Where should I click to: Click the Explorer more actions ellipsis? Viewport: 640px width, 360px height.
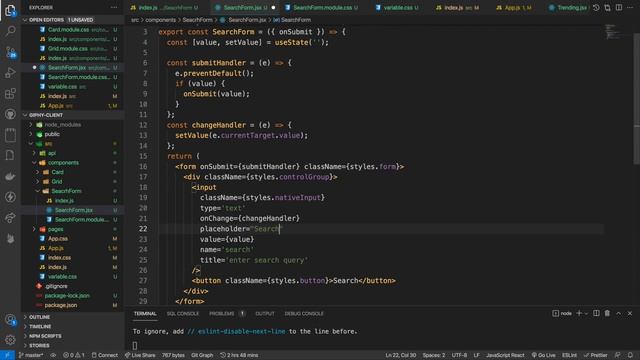pos(114,7)
